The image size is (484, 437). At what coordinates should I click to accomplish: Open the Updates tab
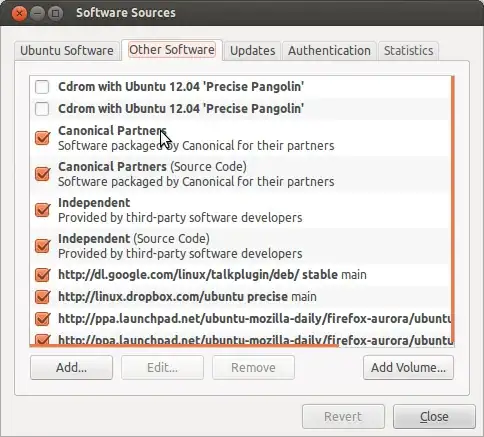click(253, 51)
